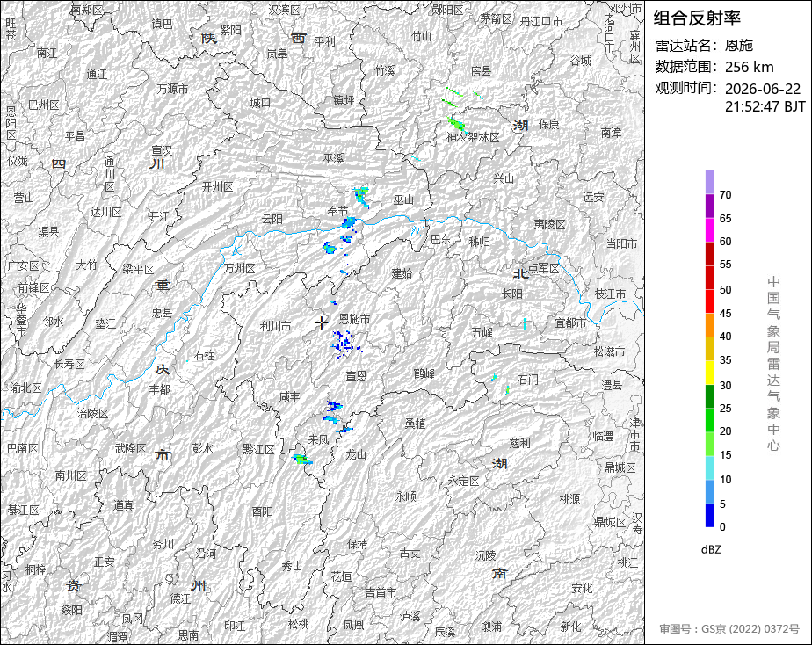Click the 镇坪 map label

344,100
